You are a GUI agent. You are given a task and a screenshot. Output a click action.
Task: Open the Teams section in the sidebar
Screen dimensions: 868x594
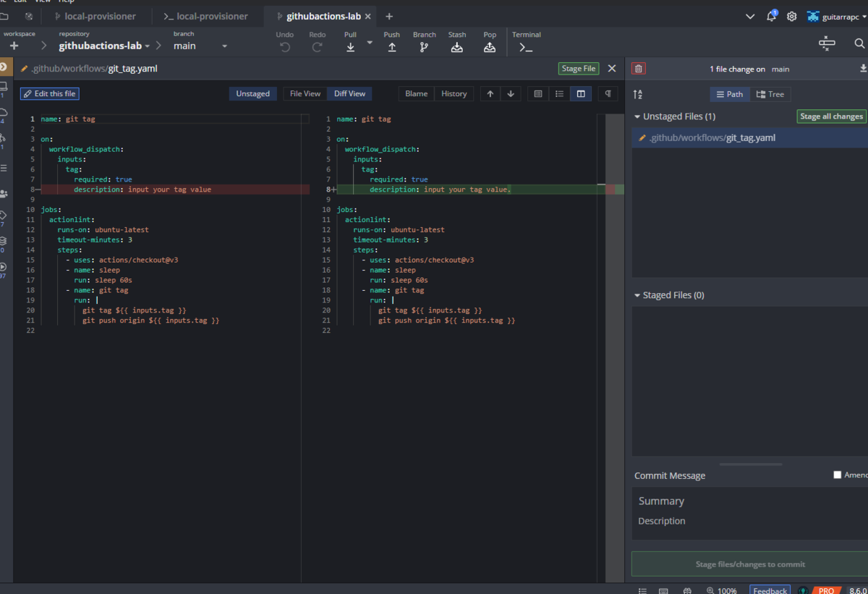click(4, 194)
